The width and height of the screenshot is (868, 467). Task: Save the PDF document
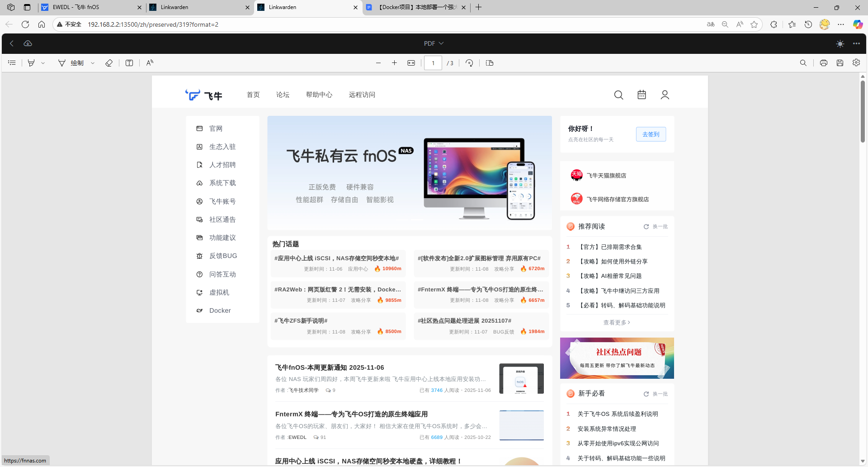click(x=840, y=63)
